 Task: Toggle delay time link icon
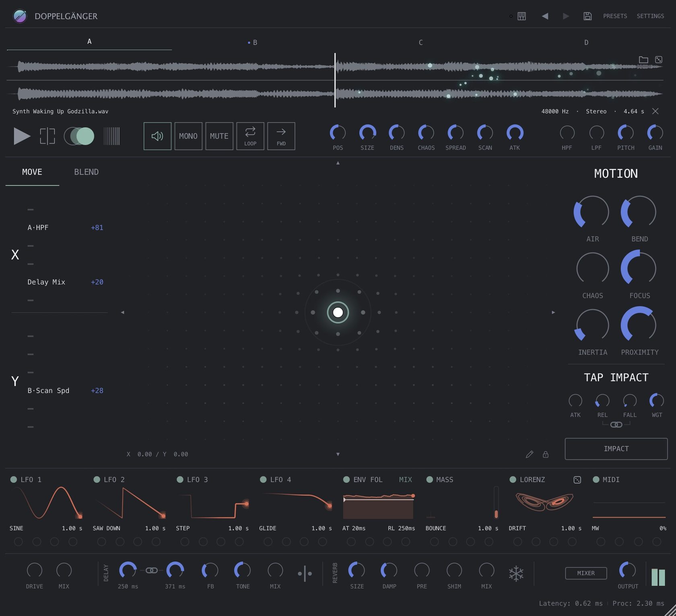pyautogui.click(x=152, y=570)
